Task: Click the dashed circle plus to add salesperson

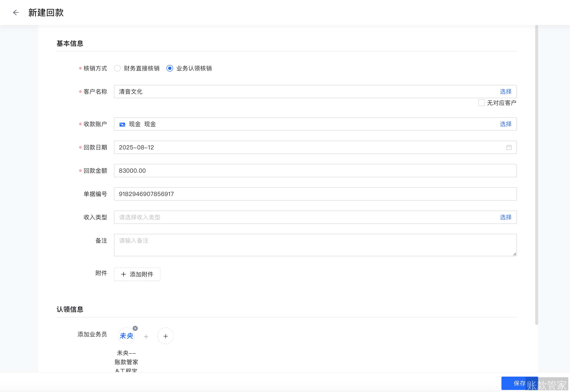Action: tap(165, 336)
